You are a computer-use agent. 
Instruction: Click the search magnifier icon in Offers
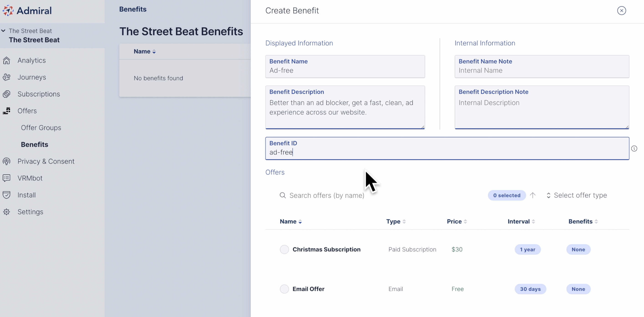tap(282, 195)
